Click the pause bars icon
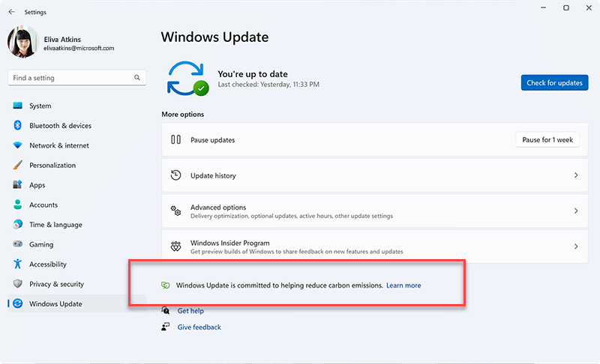Image resolution: width=600 pixels, height=364 pixels. pyautogui.click(x=175, y=139)
